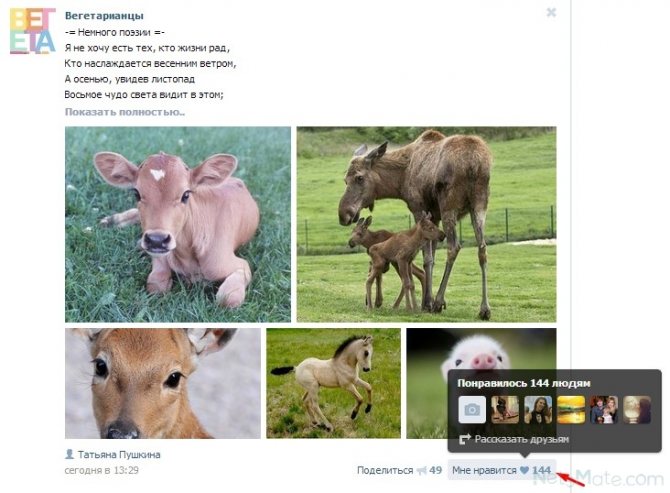Click the Вегетарианцы group name link
Screen dimensions: 670x493
click(104, 16)
